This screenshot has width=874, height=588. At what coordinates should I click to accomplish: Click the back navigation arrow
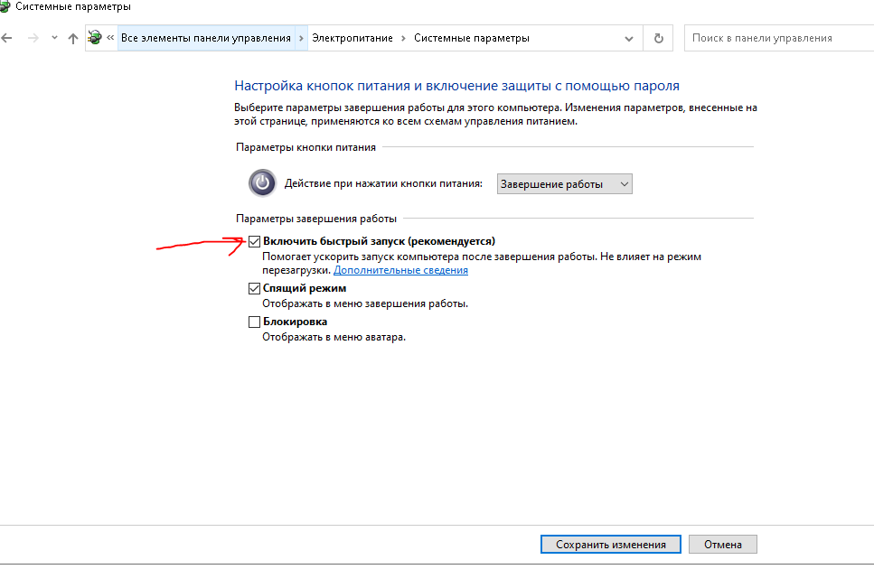7,39
